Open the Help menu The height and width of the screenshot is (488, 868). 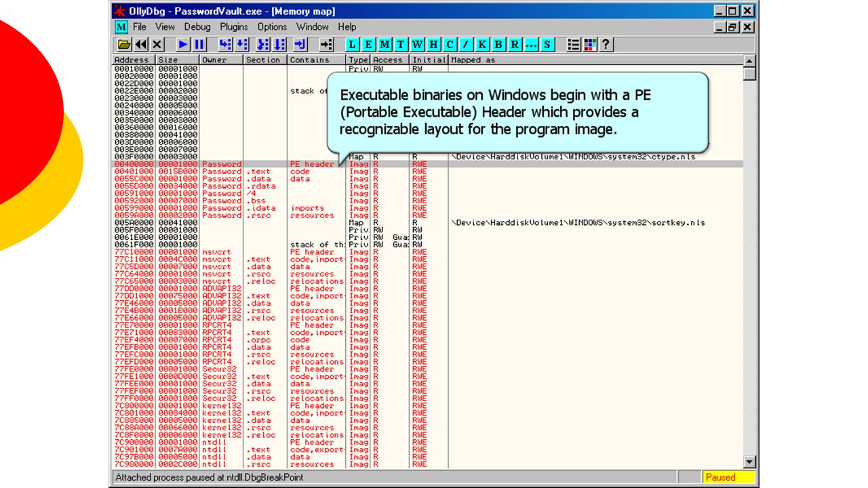click(347, 27)
